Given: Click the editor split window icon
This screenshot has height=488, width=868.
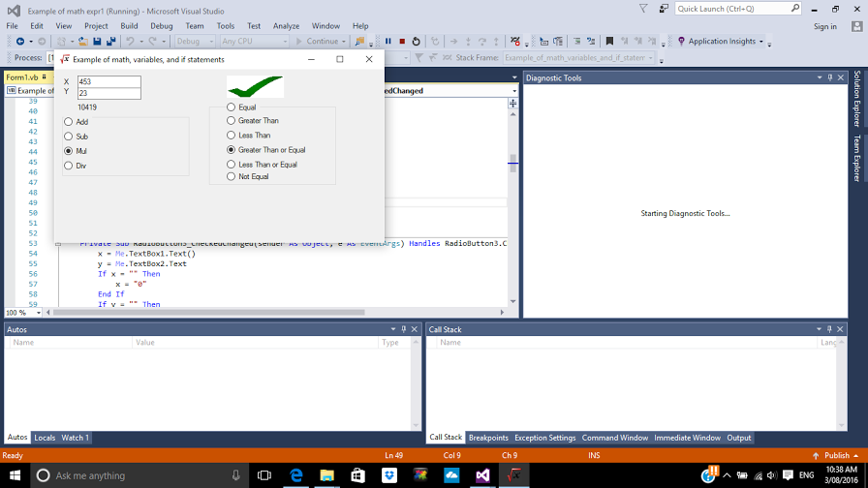Looking at the screenshot, I should pyautogui.click(x=513, y=104).
